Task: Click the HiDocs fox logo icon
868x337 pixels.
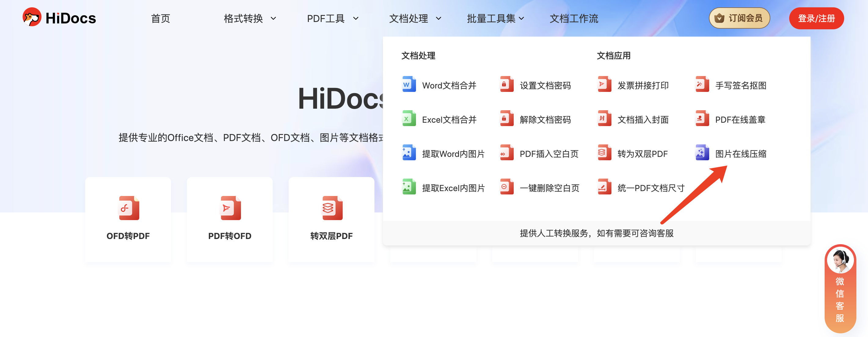Action: pyautogui.click(x=32, y=17)
